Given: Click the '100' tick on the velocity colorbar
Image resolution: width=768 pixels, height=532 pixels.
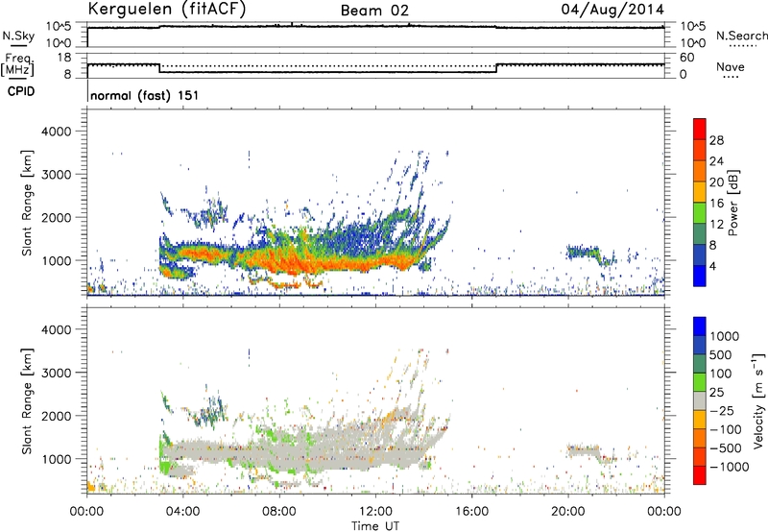Looking at the screenshot, I should tap(720, 374).
